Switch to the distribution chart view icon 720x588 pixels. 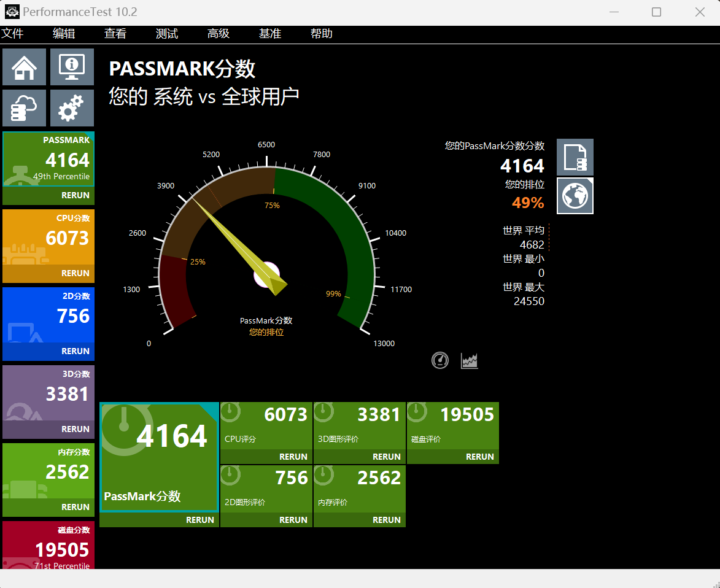(x=470, y=361)
